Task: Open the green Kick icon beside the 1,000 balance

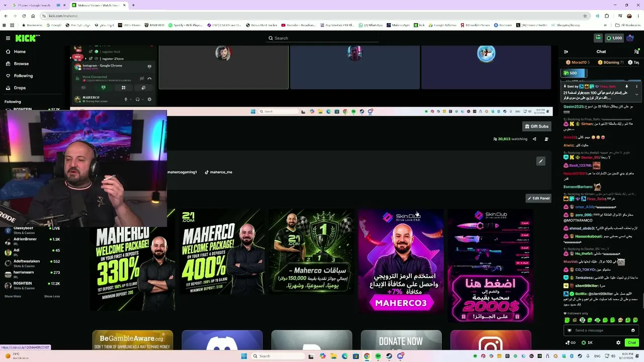Action: pos(598,38)
